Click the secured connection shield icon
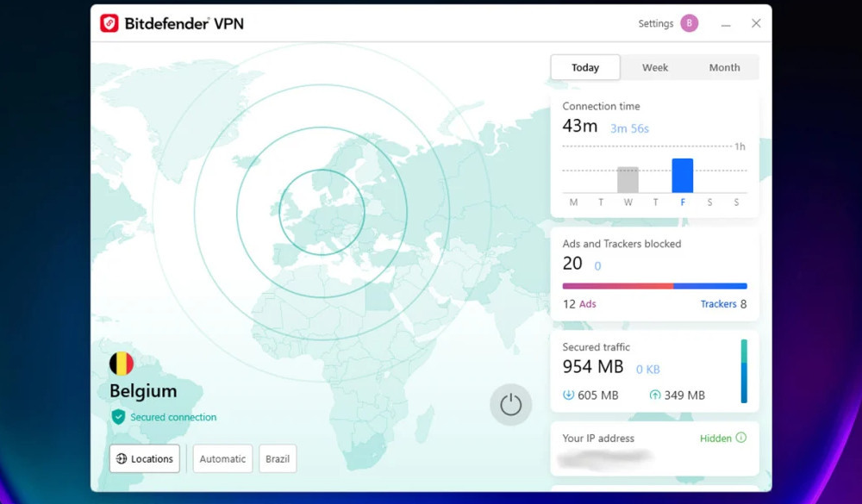This screenshot has height=504, width=862. (118, 417)
